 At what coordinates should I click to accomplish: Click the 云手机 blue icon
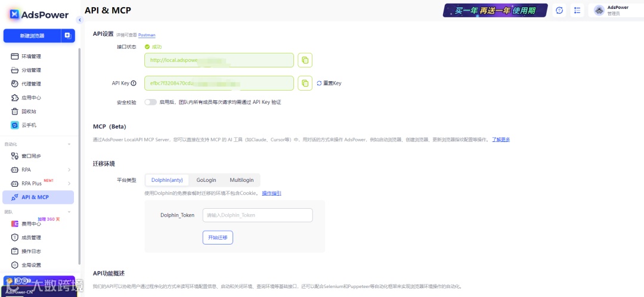[15, 125]
